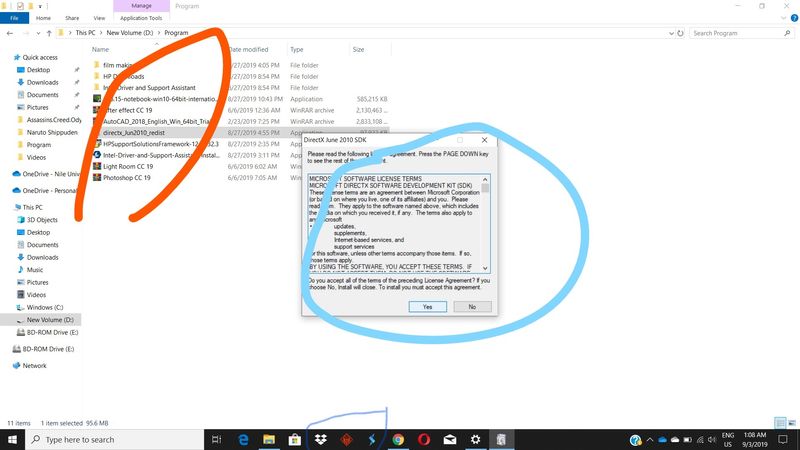800x450 pixels.
Task: Open Downloads under Quick access
Action: [x=42, y=82]
